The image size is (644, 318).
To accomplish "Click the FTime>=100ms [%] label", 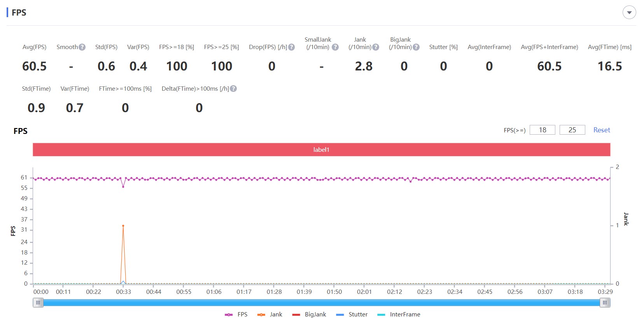I will (x=125, y=89).
